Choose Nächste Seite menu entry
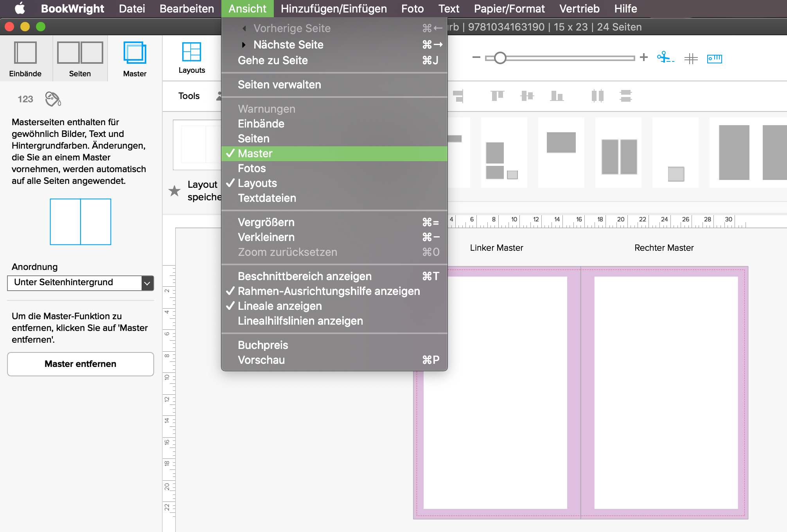 (x=334, y=45)
